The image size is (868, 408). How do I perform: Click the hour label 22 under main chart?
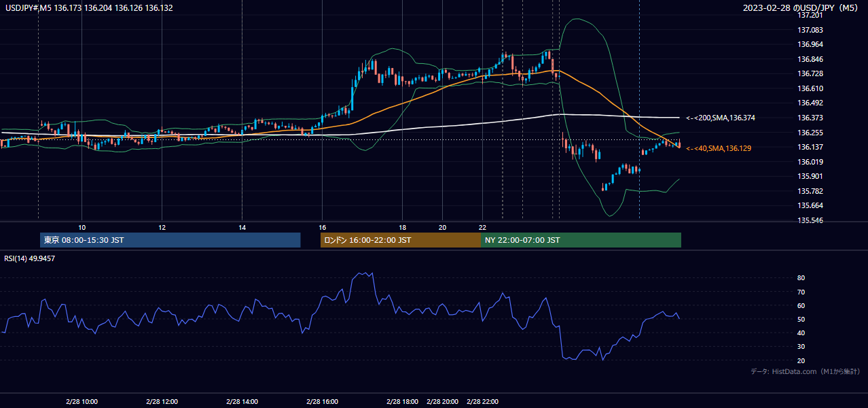point(482,227)
